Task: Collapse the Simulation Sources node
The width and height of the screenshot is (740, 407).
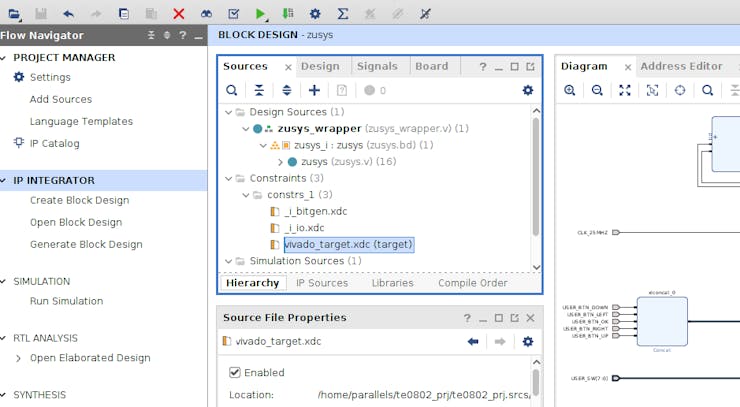Action: coord(228,261)
